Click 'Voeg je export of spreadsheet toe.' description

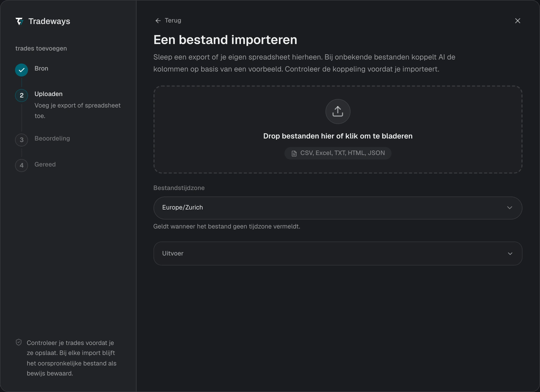coord(78,111)
